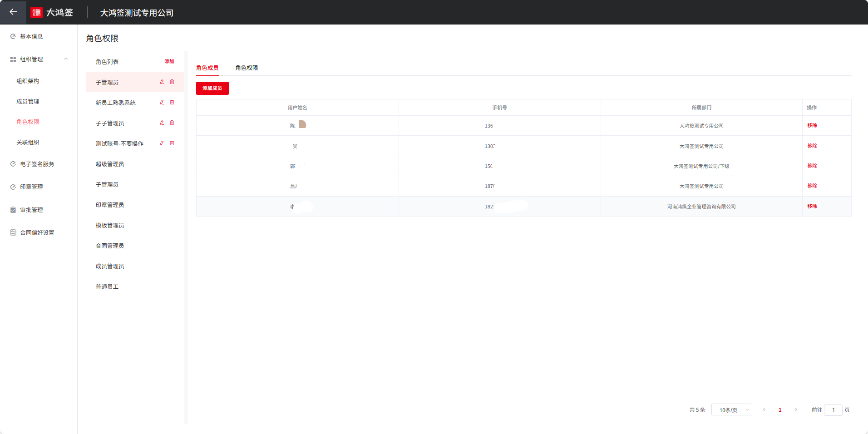Delete the 测试账号-不要操作 role
This screenshot has height=434, width=868.
(x=172, y=143)
